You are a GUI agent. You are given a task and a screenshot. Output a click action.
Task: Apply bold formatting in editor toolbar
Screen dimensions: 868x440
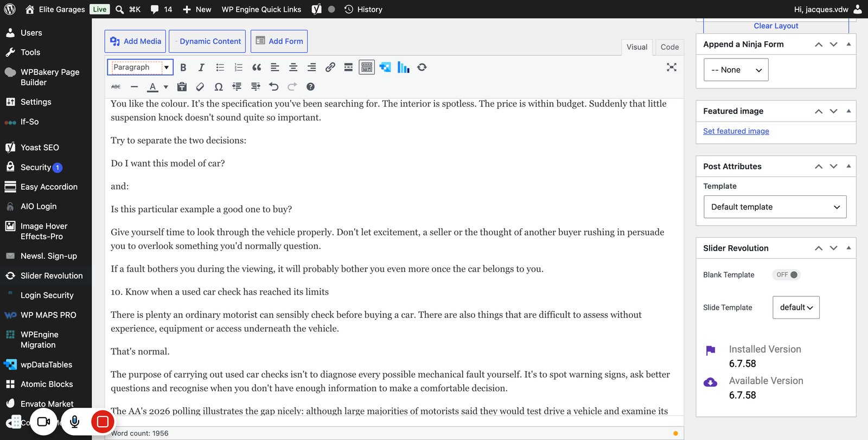(183, 67)
